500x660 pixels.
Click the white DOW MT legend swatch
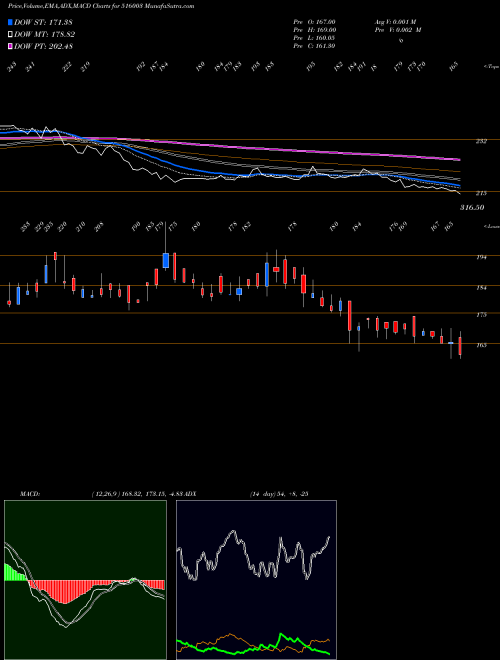10,35
